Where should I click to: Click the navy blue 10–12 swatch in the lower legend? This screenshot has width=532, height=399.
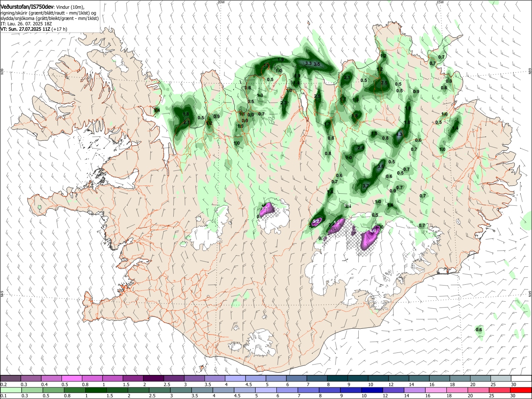[x=372, y=390]
